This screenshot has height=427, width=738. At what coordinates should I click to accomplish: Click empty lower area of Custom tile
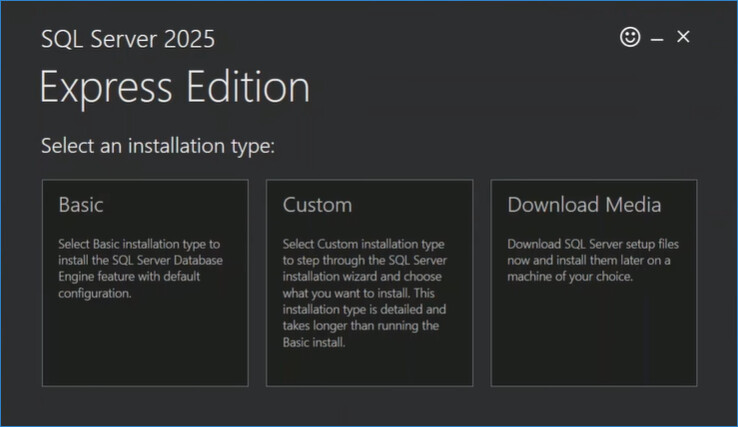(369, 368)
